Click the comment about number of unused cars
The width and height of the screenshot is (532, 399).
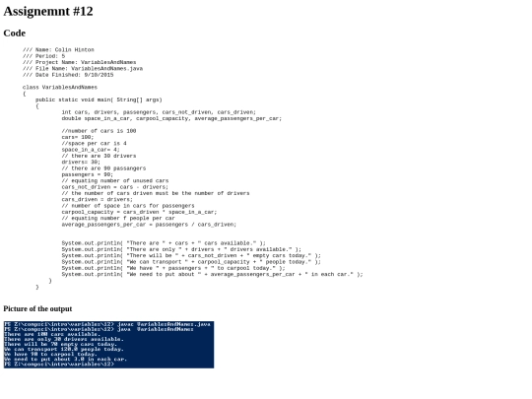tap(115, 181)
